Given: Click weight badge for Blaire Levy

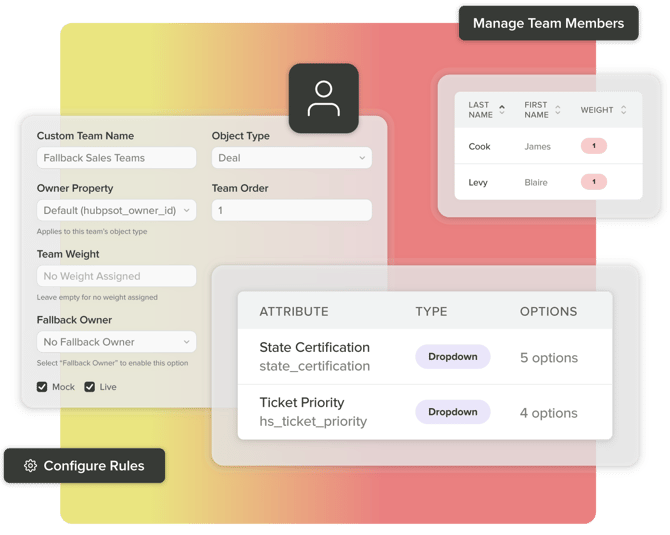Looking at the screenshot, I should [x=594, y=182].
